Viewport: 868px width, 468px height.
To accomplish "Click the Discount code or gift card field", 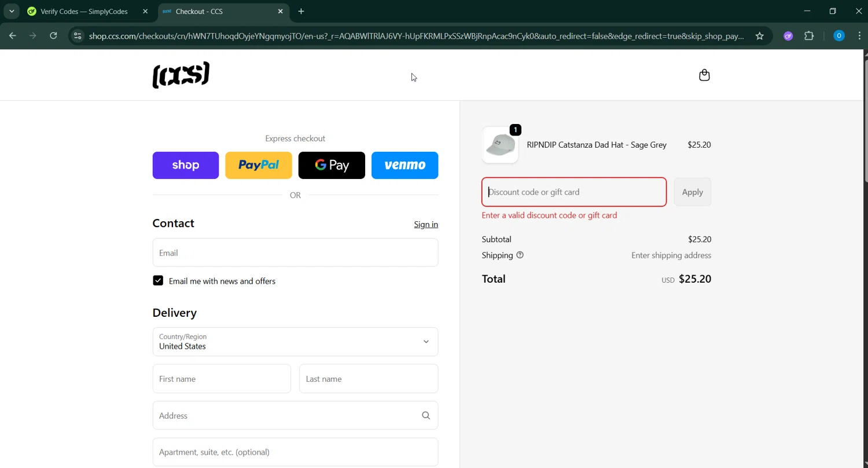I will click(x=574, y=192).
